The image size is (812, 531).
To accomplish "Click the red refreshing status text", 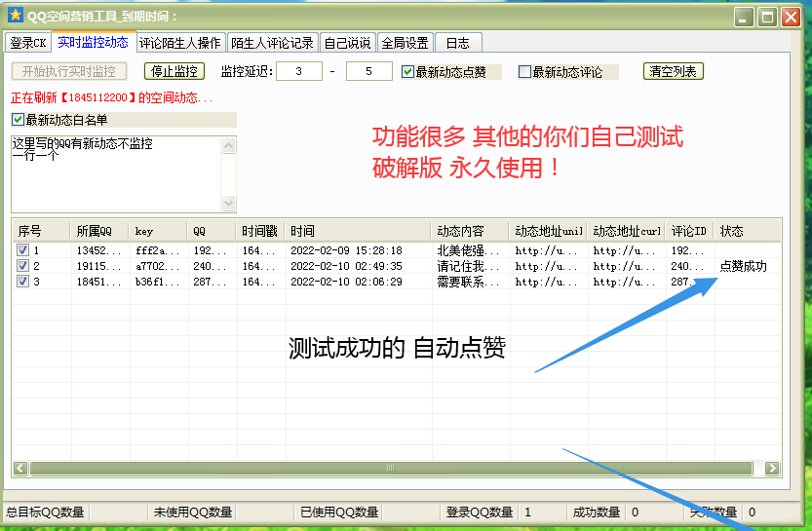I will pyautogui.click(x=111, y=97).
